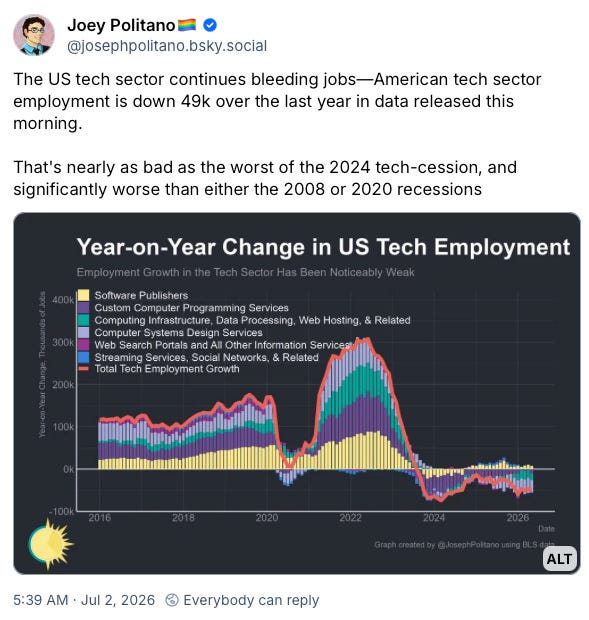Open Joey Politano's profile avatar
The image size is (589, 620).
(34, 35)
